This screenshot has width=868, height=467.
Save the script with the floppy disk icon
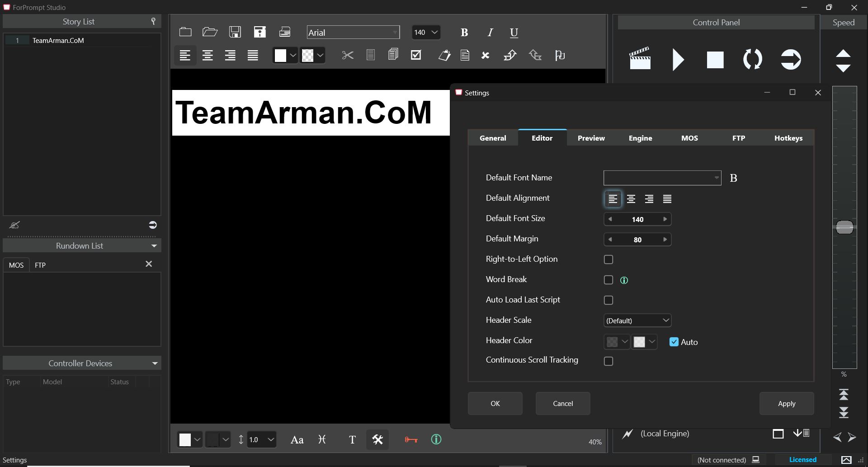coord(235,32)
